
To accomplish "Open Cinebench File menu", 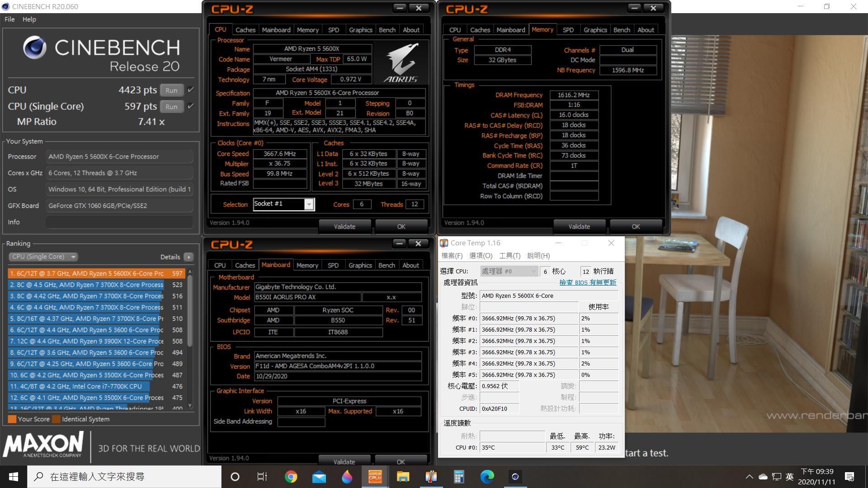I will click(9, 19).
